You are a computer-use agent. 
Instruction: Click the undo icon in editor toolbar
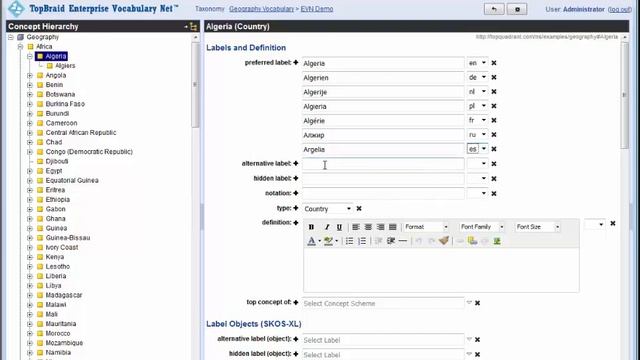pos(419,241)
